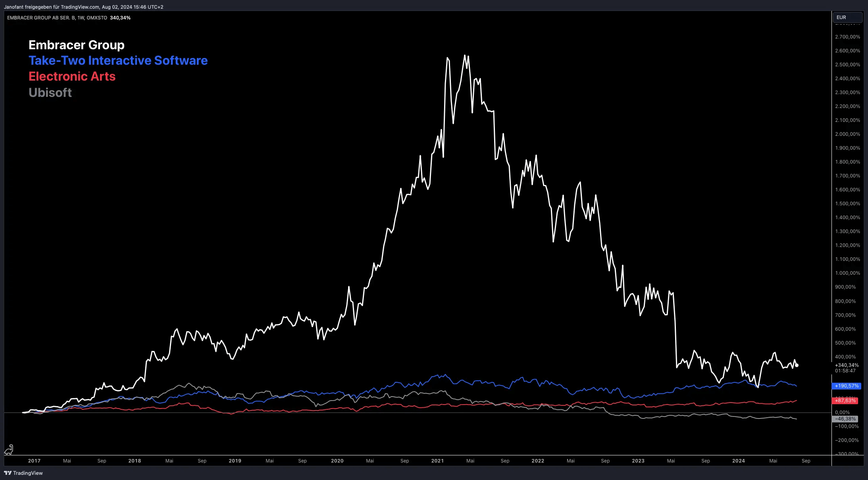Viewport: 868px width, 480px height.
Task: Click the 500,00% scale label
Action: click(845, 343)
